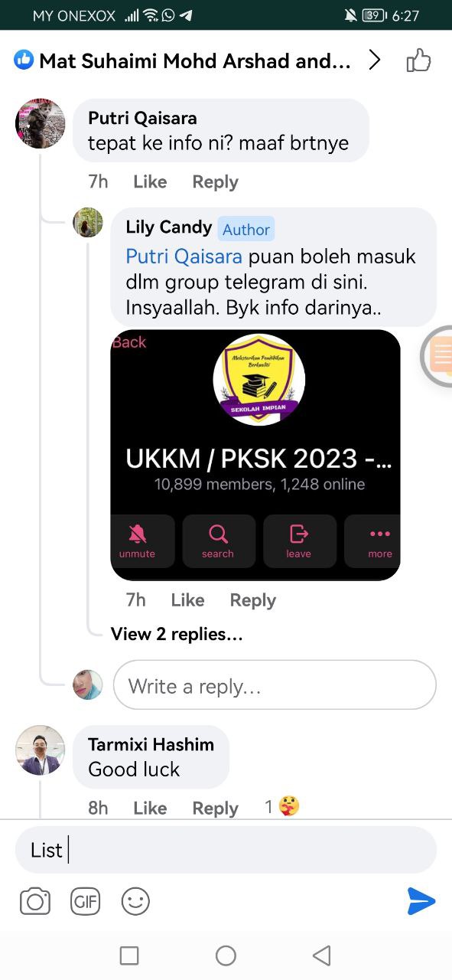Send comment with blue arrow icon
The image size is (452, 980).
point(421,901)
